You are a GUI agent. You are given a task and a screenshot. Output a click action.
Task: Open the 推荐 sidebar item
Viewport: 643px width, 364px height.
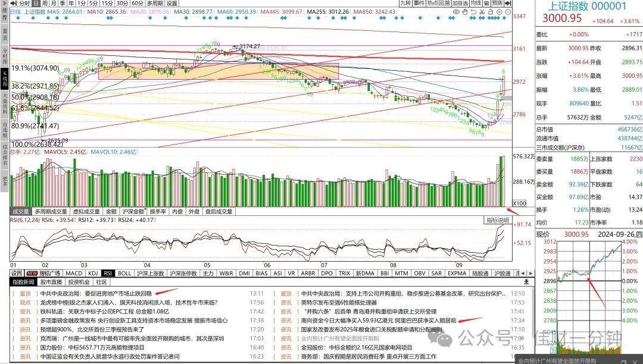[5, 15]
